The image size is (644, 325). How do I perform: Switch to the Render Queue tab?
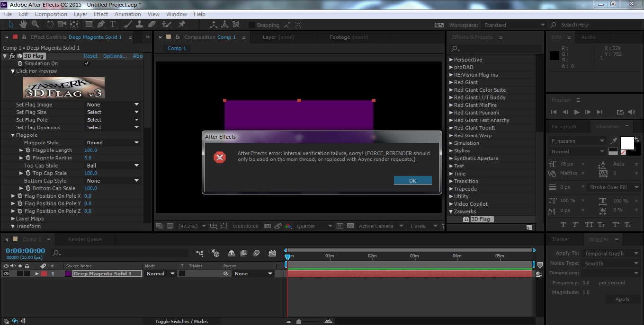point(85,239)
